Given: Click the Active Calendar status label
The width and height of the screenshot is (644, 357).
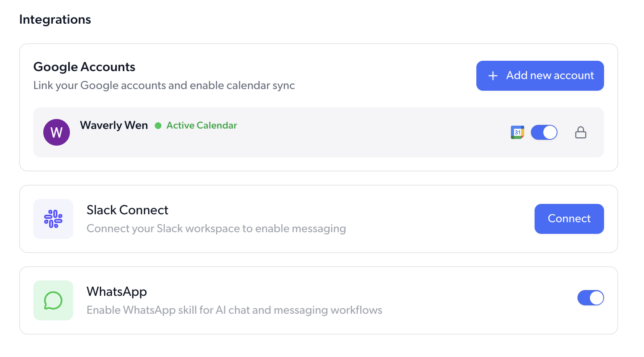Looking at the screenshot, I should point(202,125).
